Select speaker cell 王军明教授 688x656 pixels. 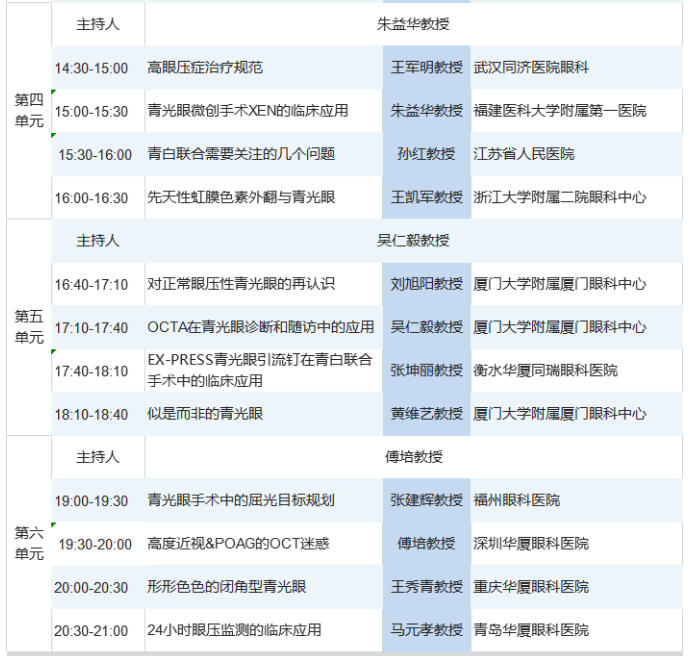coord(426,68)
